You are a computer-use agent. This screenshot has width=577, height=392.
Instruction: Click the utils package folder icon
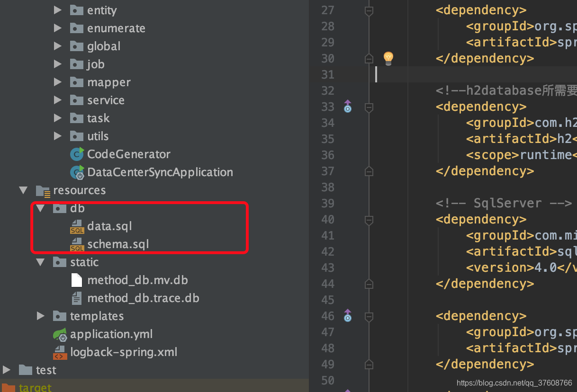[x=77, y=136]
